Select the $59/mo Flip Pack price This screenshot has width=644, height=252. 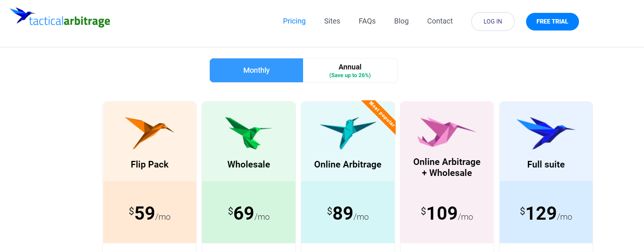150,213
